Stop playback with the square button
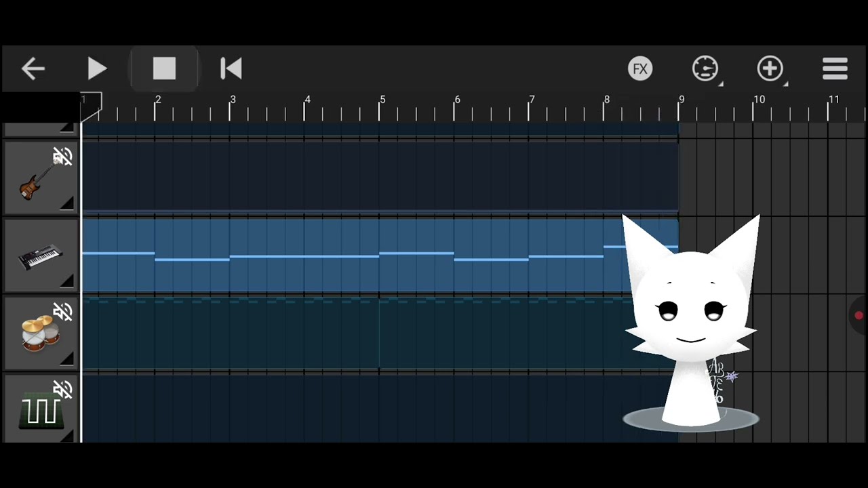This screenshot has height=488, width=868. coord(164,68)
